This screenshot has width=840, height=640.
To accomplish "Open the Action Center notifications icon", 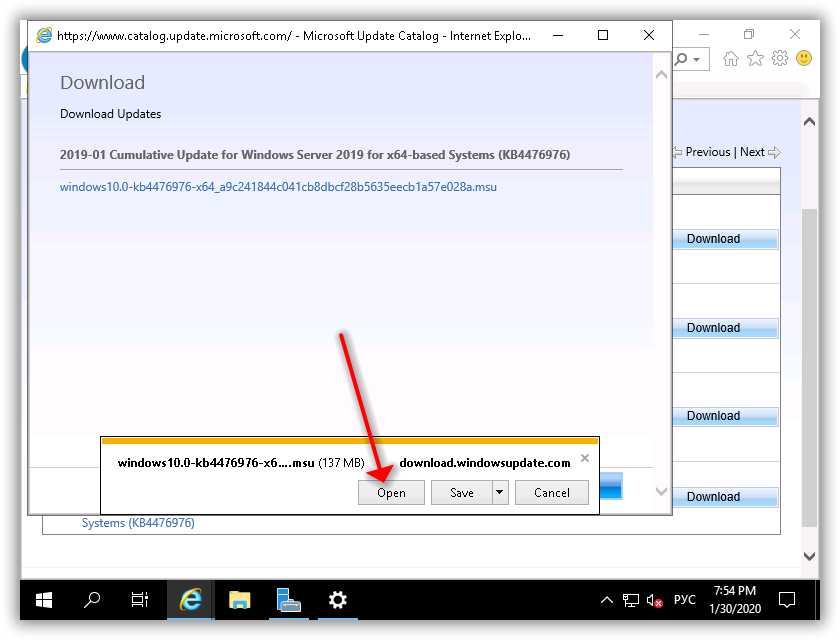I will [x=786, y=600].
